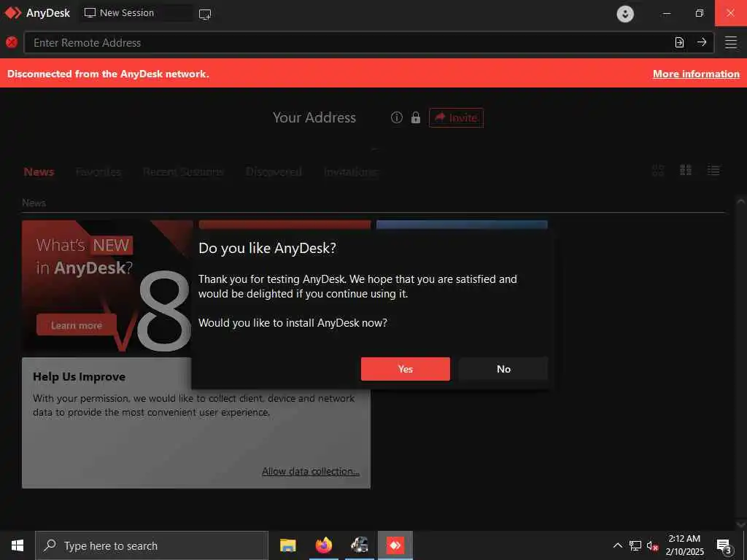This screenshot has height=560, width=747.
Task: Click the network tray icon
Action: pyautogui.click(x=635, y=545)
